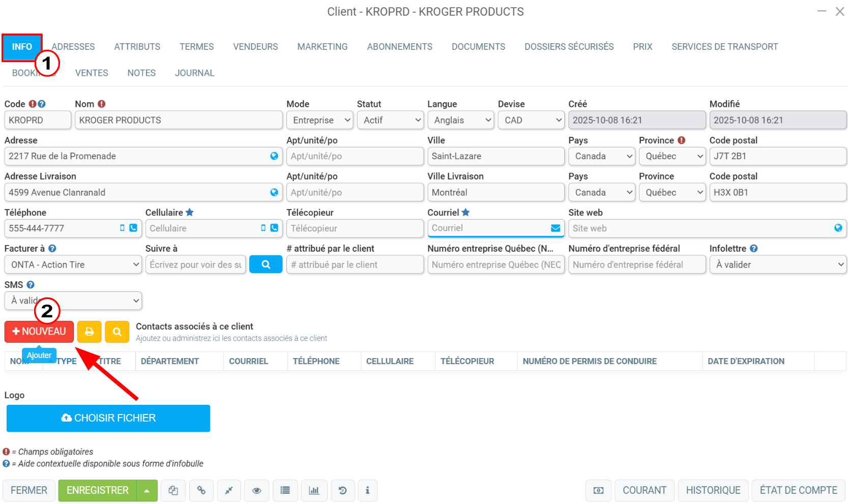Click the copy/duplicate icon in bottom toolbar

(x=173, y=490)
